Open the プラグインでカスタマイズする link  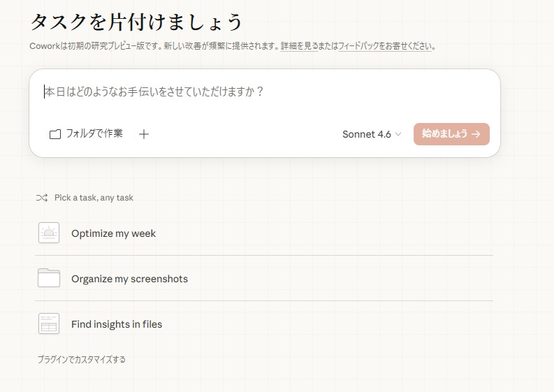click(81, 360)
